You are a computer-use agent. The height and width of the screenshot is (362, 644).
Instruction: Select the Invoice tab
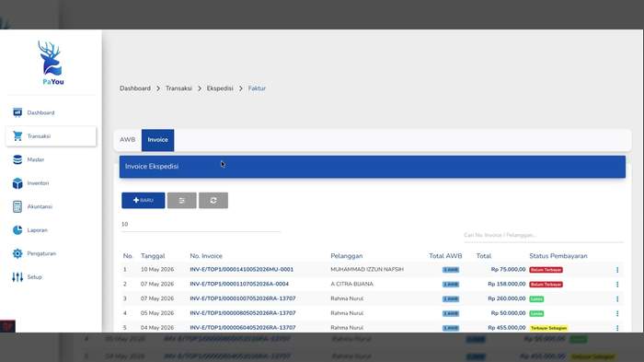tap(157, 140)
